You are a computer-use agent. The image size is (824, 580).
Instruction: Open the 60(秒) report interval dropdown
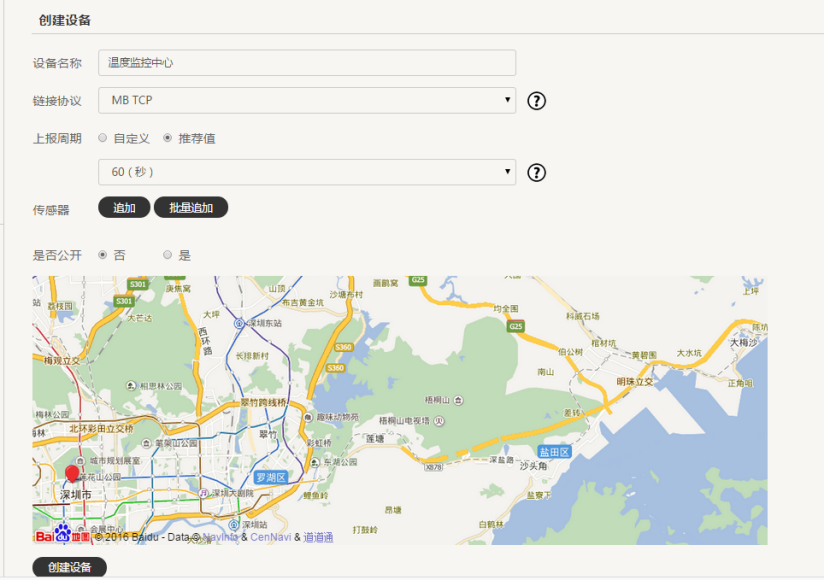click(x=307, y=172)
